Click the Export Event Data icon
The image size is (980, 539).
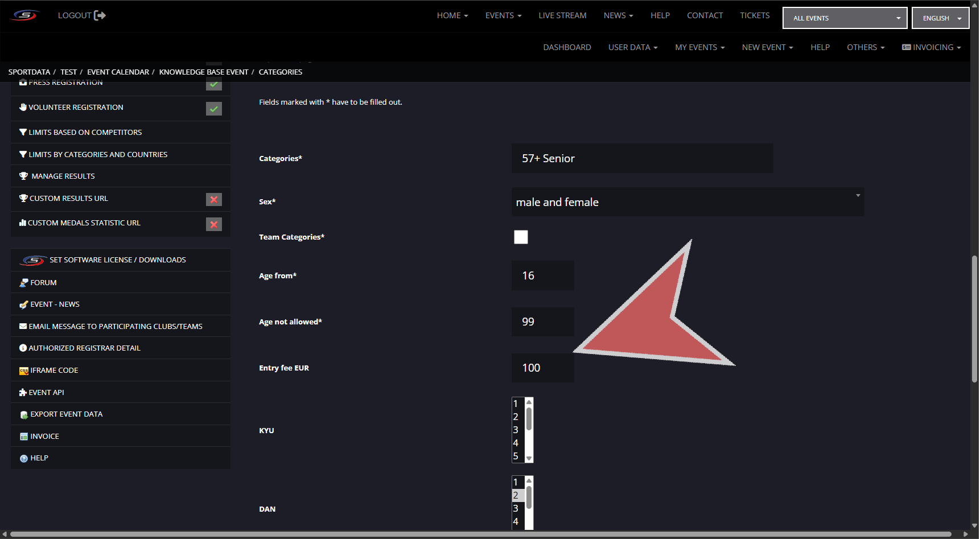click(23, 415)
